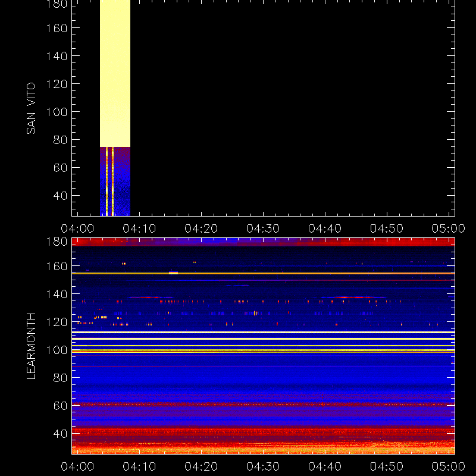
Task: Click 05:00 time label under SAN VITO plot
Action: click(x=449, y=228)
